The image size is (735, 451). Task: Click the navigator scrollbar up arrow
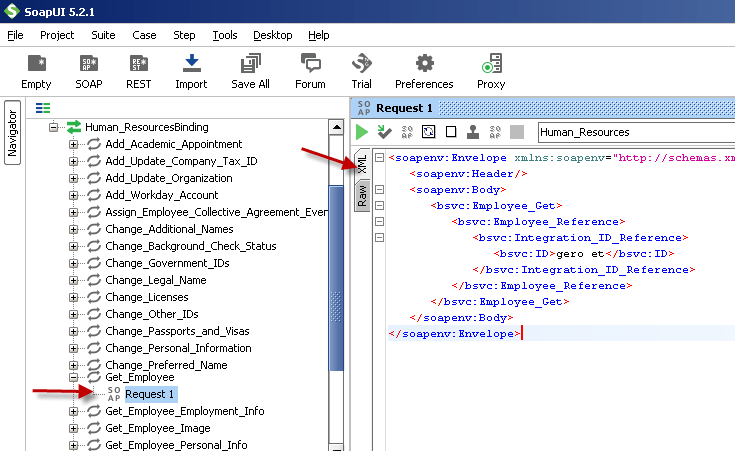click(x=336, y=127)
